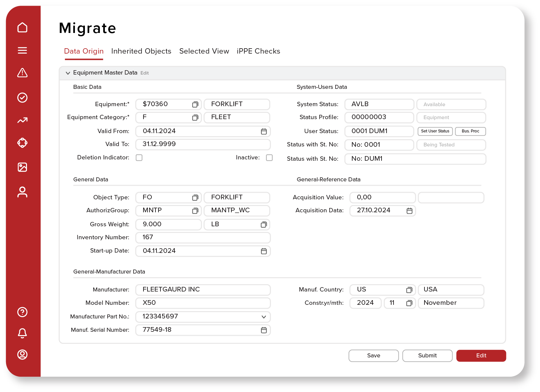Click the Set User Status button

click(435, 131)
